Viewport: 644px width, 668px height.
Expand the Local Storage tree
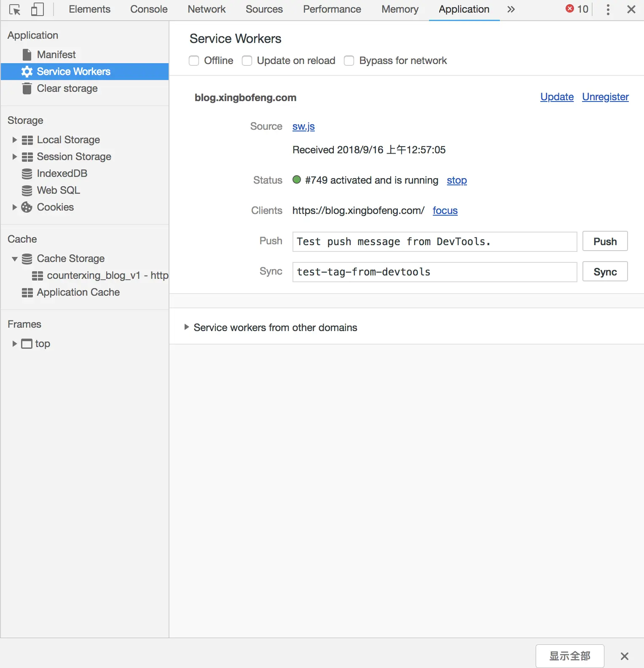click(x=14, y=140)
